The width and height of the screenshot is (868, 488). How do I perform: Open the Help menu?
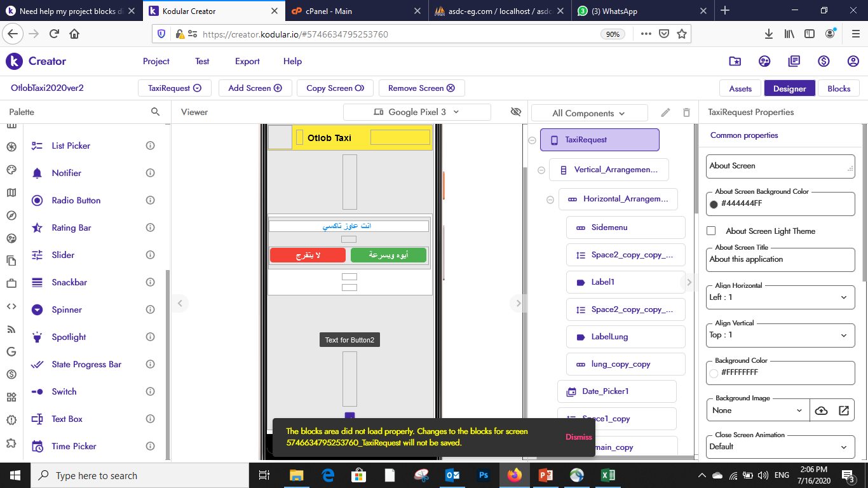point(292,61)
